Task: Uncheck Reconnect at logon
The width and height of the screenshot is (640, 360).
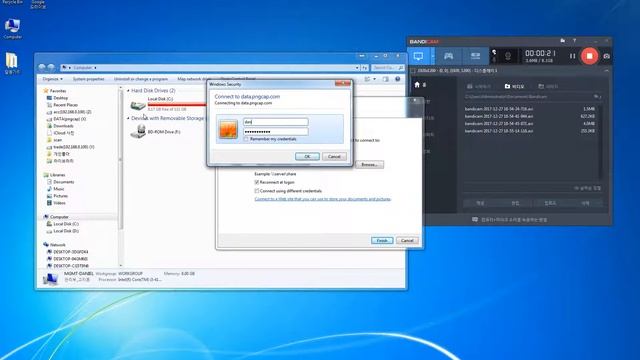Action: pyautogui.click(x=257, y=182)
